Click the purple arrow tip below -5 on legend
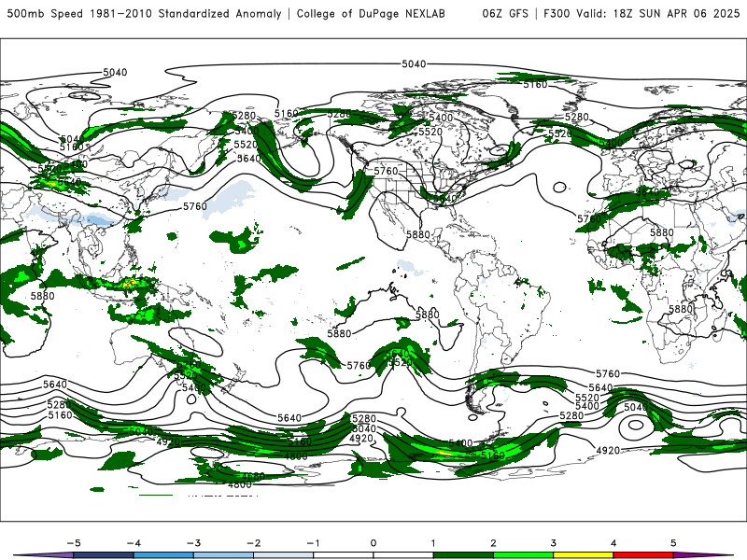Viewport: 747px width, 560px height. (44, 555)
